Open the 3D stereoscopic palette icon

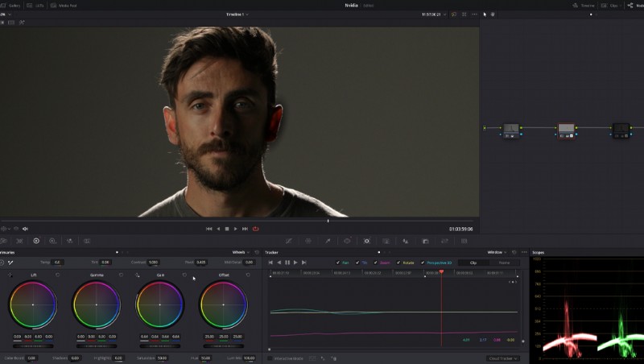tap(464, 241)
